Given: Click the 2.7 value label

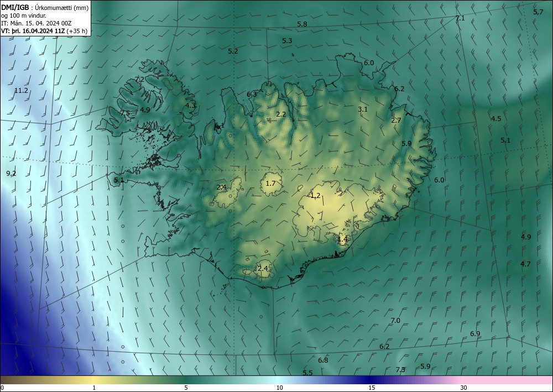Looking at the screenshot, I should pyautogui.click(x=396, y=120).
